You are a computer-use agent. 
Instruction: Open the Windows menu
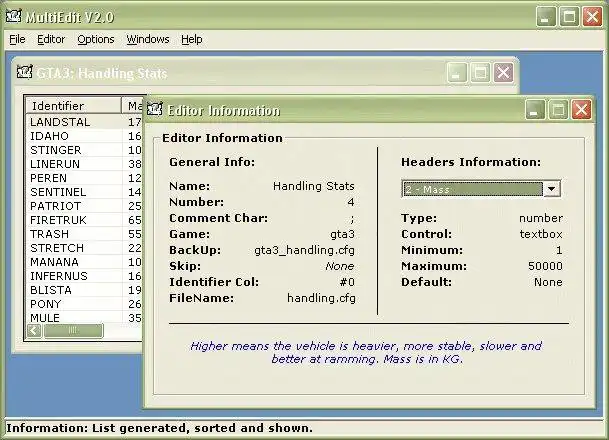coord(148,39)
